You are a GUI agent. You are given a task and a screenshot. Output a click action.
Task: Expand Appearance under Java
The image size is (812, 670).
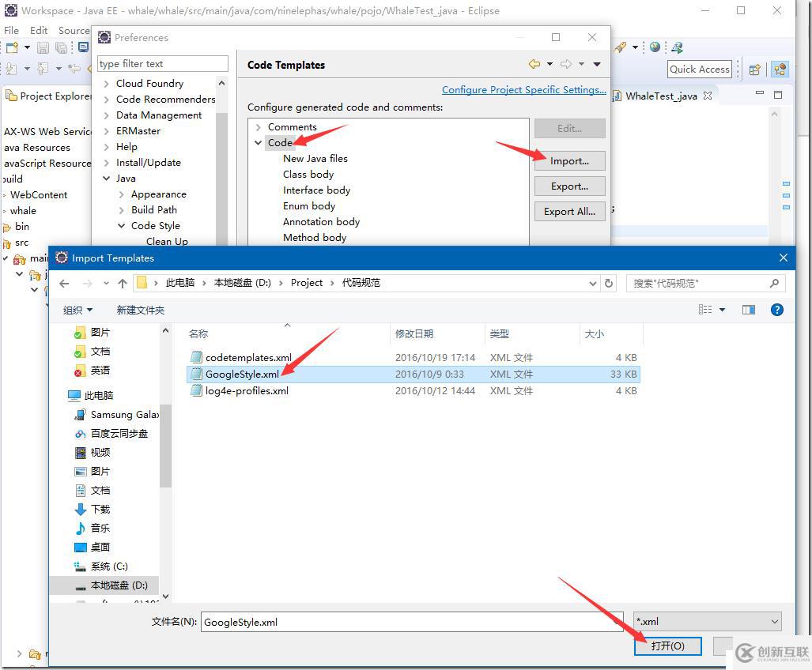click(121, 194)
